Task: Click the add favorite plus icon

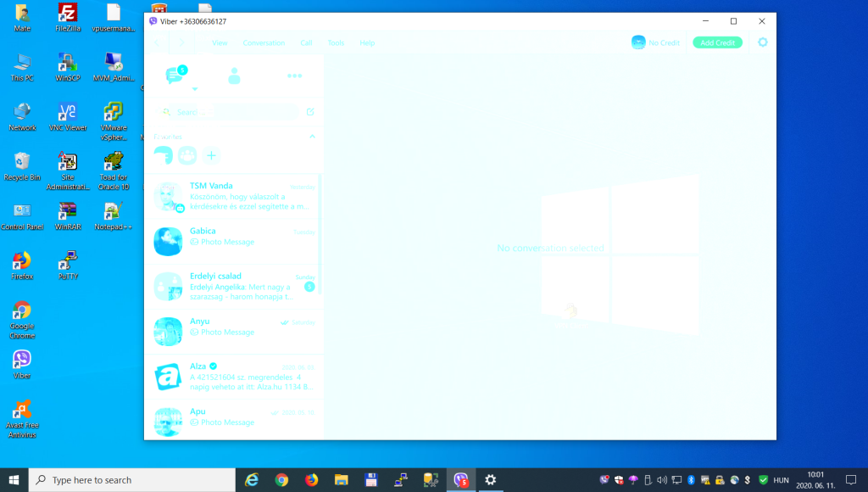Action: click(211, 155)
